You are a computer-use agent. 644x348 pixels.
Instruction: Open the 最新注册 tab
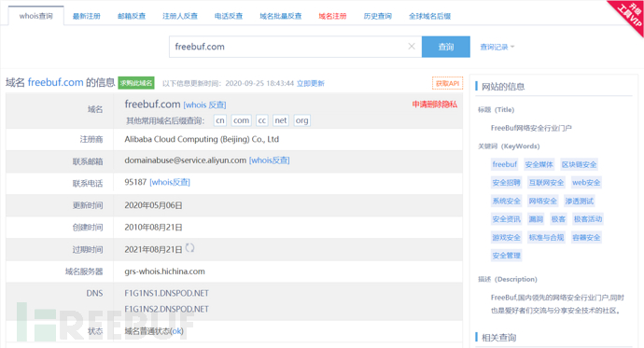pos(86,16)
